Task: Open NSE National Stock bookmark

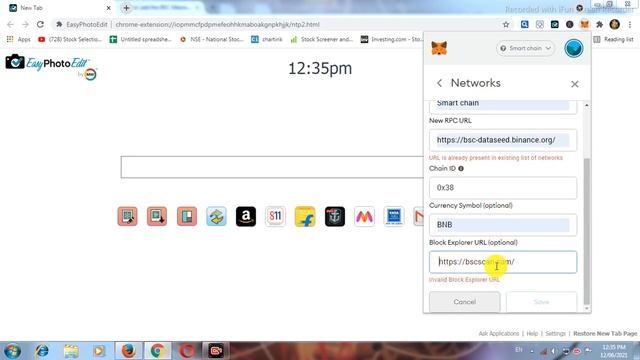Action: [x=211, y=39]
